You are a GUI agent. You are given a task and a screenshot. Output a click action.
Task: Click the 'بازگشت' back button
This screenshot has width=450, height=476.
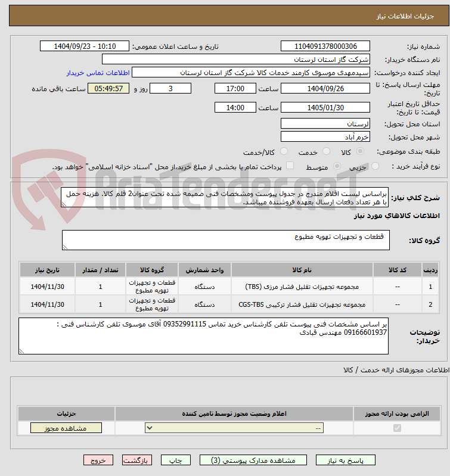pyautogui.click(x=137, y=461)
